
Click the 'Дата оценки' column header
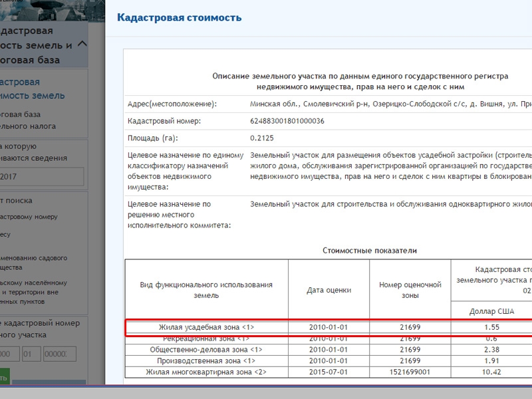pyautogui.click(x=329, y=290)
